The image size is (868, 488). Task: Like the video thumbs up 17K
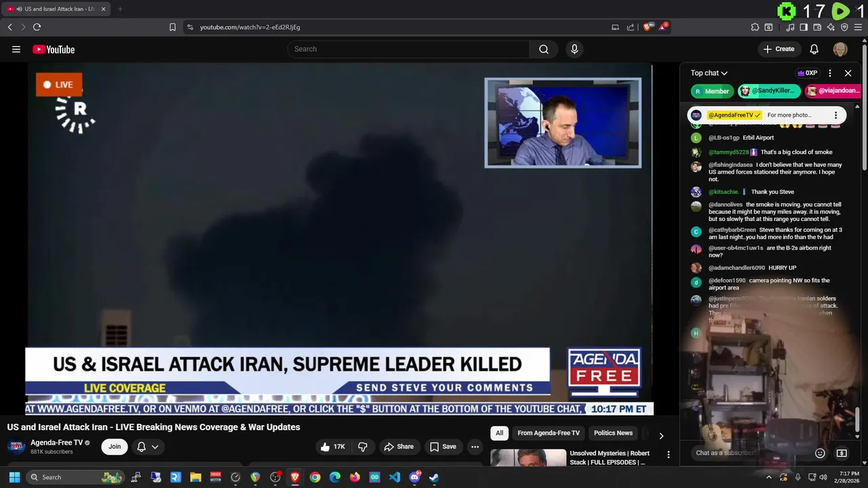(x=332, y=447)
